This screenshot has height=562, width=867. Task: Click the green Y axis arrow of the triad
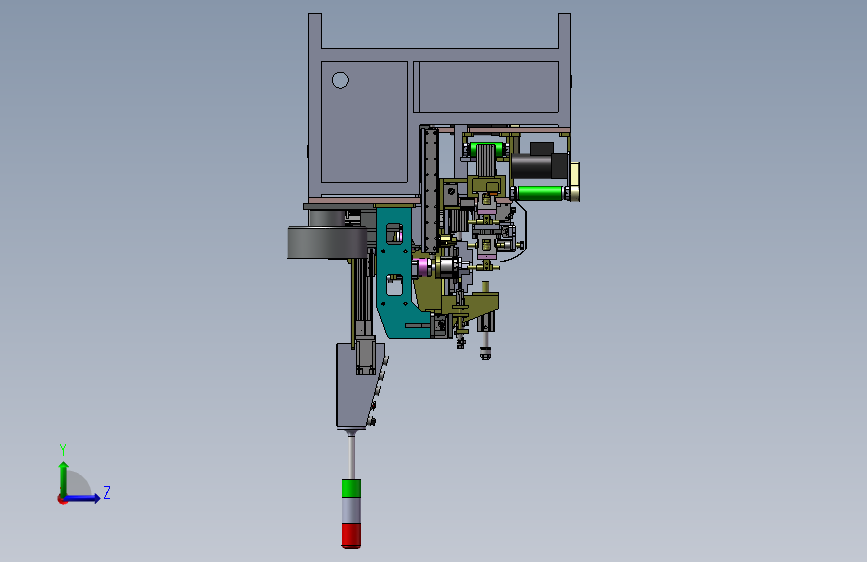point(64,478)
